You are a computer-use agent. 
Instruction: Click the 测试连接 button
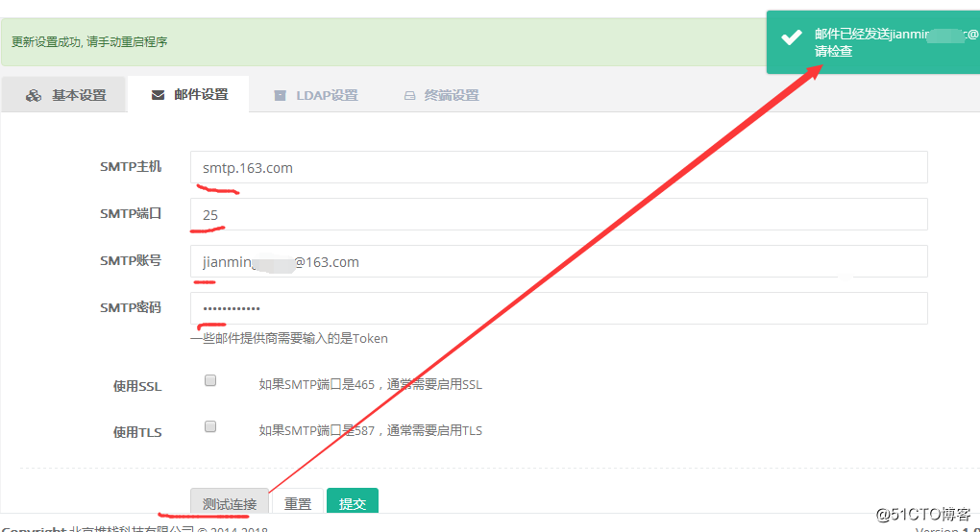(x=230, y=503)
